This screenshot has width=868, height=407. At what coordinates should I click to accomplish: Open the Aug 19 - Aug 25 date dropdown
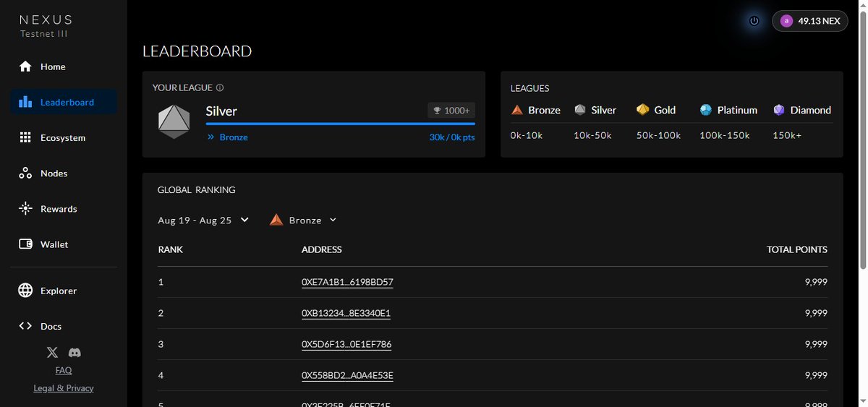(x=203, y=220)
